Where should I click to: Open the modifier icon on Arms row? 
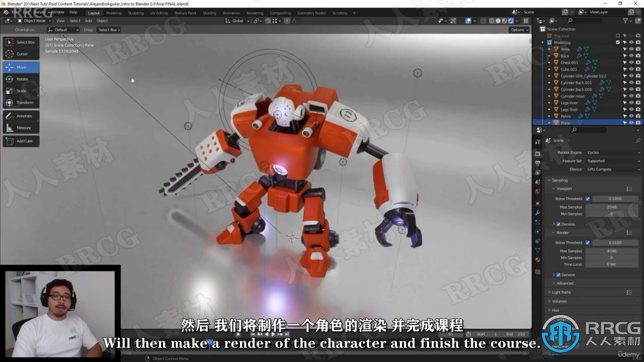tap(579, 49)
